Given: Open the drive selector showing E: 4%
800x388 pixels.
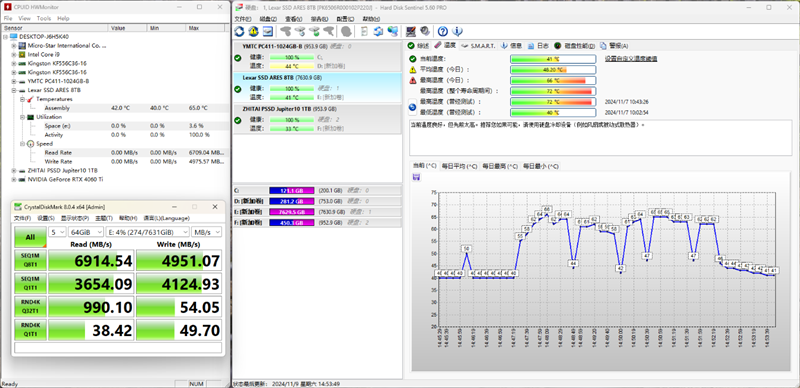Looking at the screenshot, I should 147,232.
